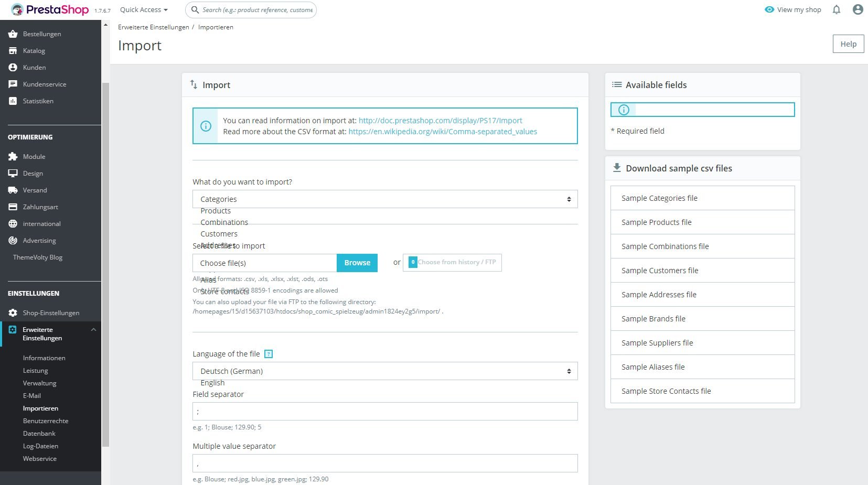Click Choose from history / FTP button

pyautogui.click(x=452, y=262)
